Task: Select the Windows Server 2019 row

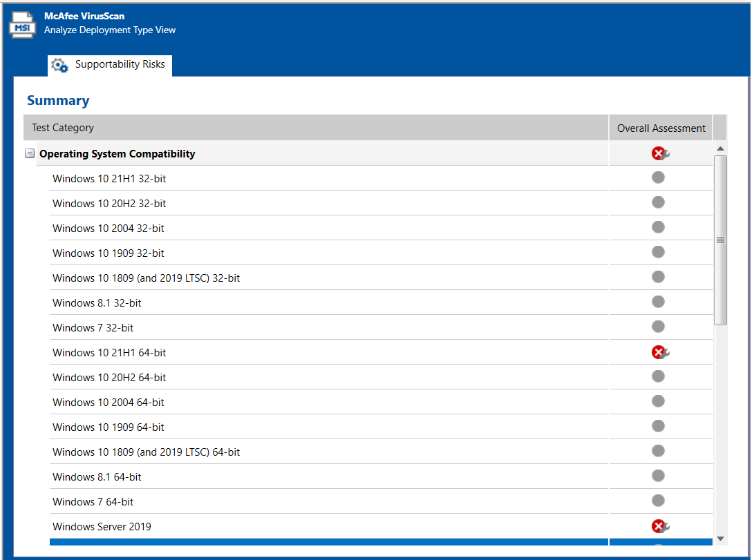Action: [381, 526]
